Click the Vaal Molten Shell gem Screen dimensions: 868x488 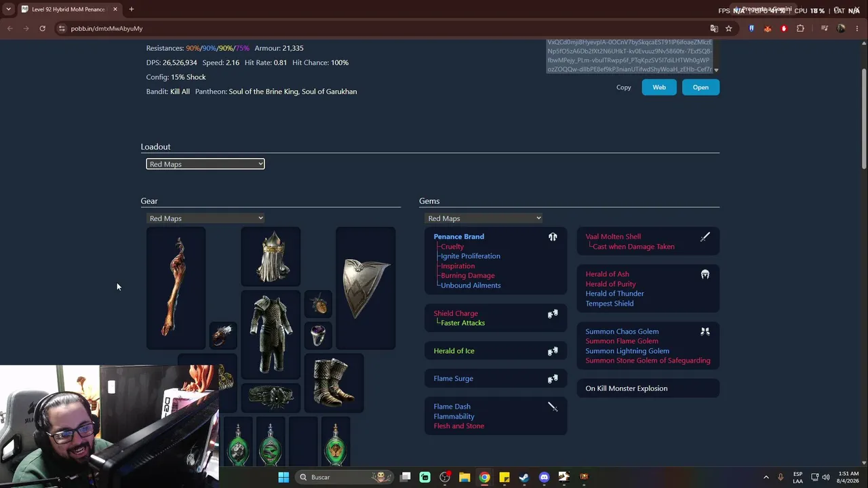pos(613,237)
